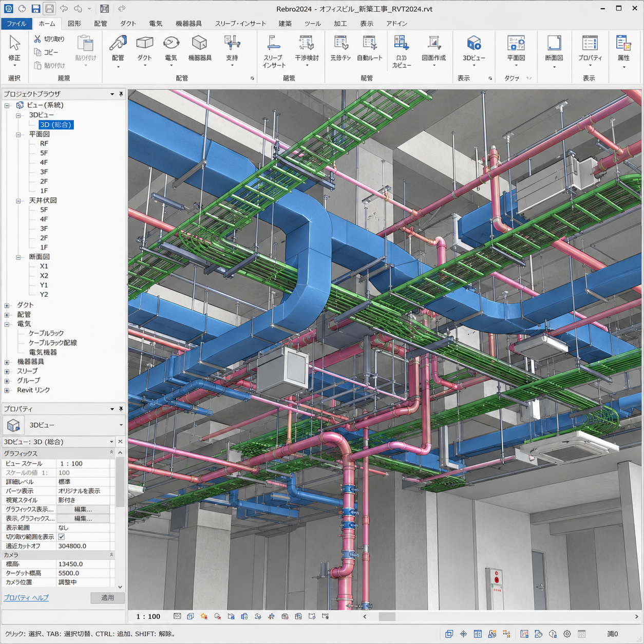Click the 図面作成 ribbon icon
This screenshot has height=644, width=644.
click(434, 43)
